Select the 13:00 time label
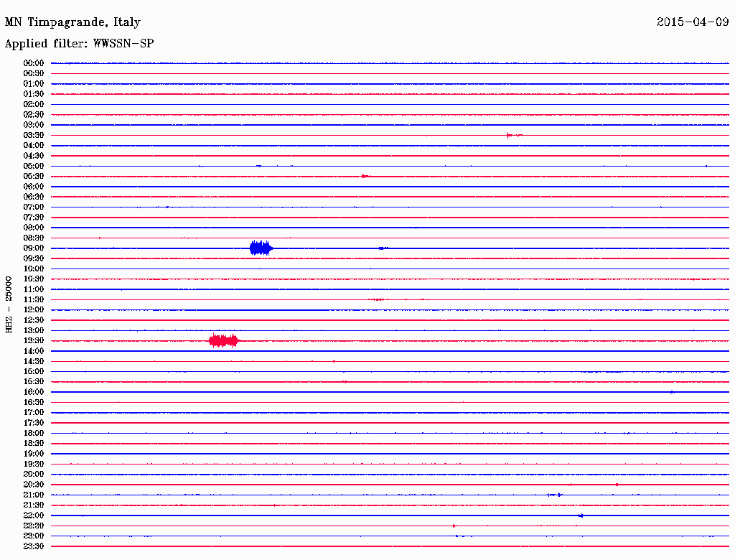 [x=33, y=330]
